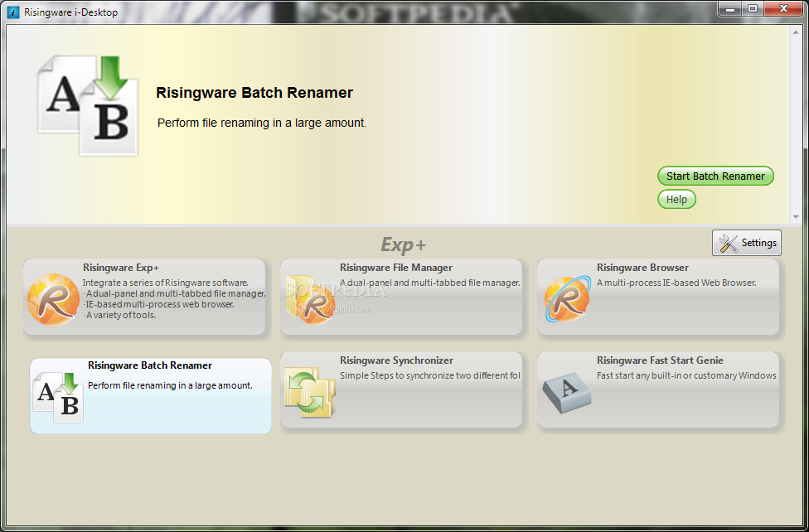Click the Exp+ section heading

click(403, 244)
